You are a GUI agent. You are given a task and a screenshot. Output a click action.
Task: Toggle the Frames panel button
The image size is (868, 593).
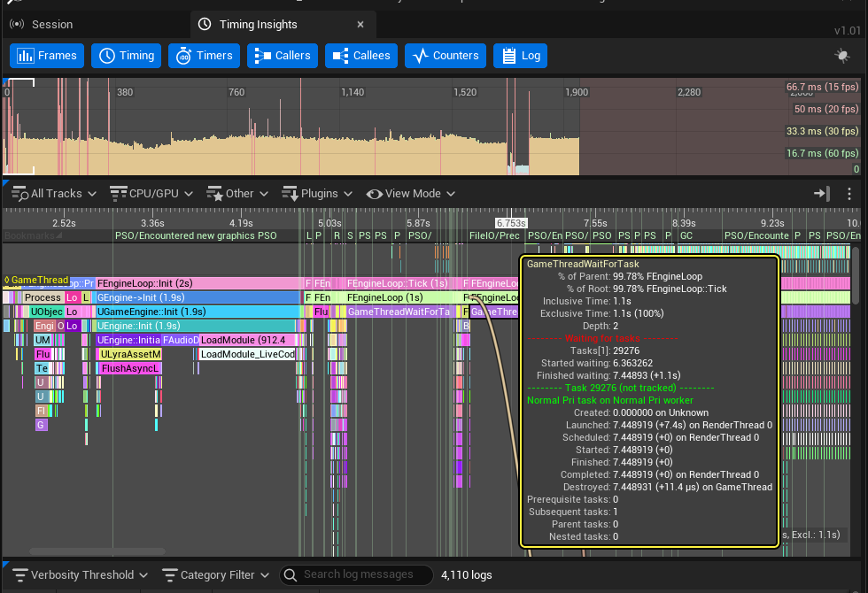[x=48, y=56]
